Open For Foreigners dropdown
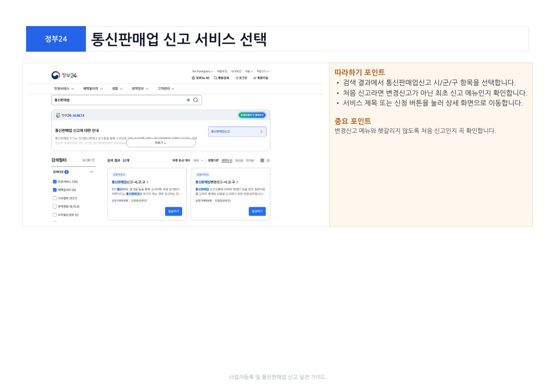The image size is (555, 392). [x=203, y=72]
